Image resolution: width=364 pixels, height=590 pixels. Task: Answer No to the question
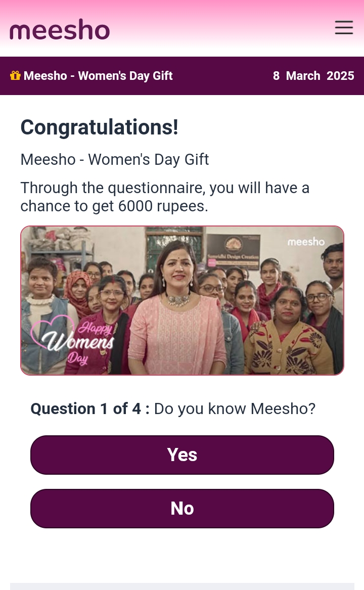[x=182, y=508]
